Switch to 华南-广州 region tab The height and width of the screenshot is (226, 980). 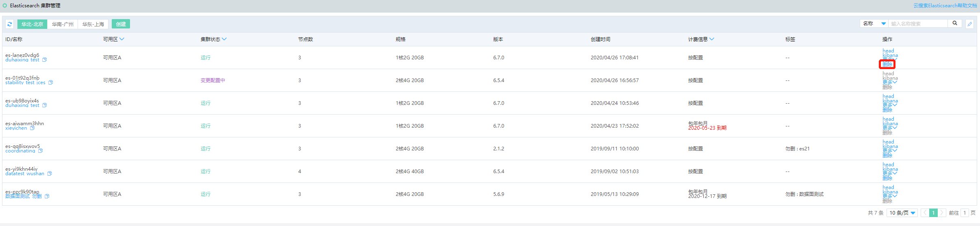tap(63, 24)
